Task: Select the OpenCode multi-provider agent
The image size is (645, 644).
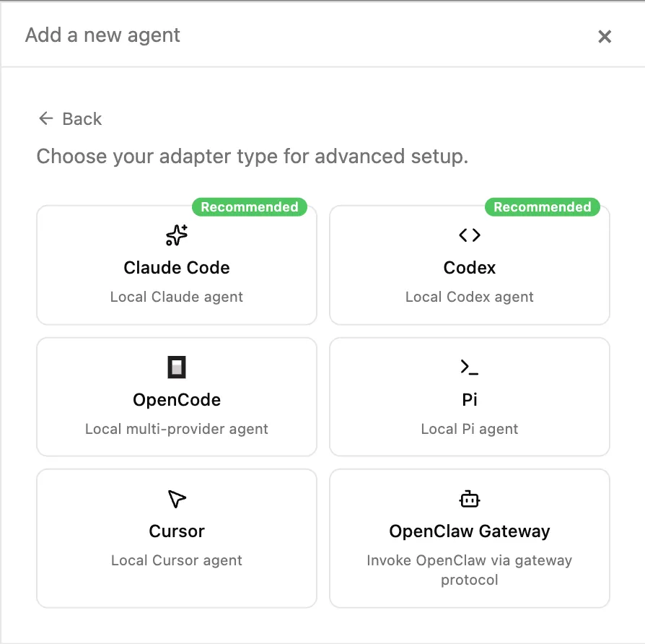Action: tap(177, 396)
